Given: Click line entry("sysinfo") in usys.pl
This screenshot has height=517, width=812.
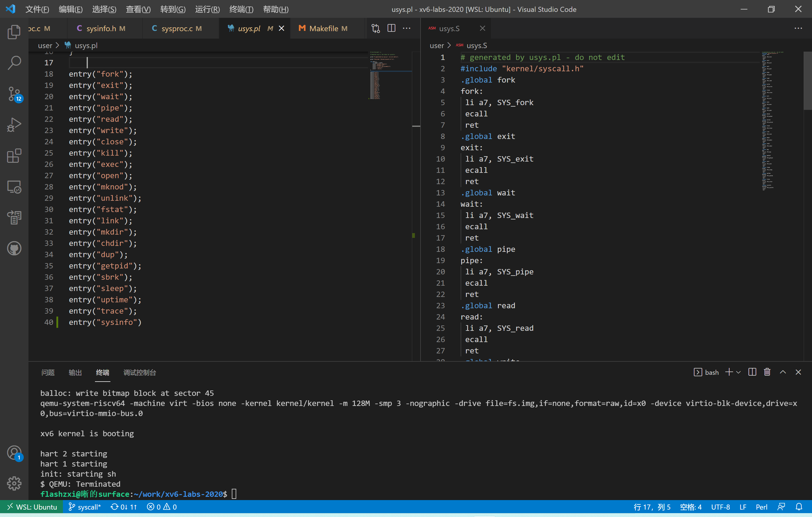Looking at the screenshot, I should [105, 322].
